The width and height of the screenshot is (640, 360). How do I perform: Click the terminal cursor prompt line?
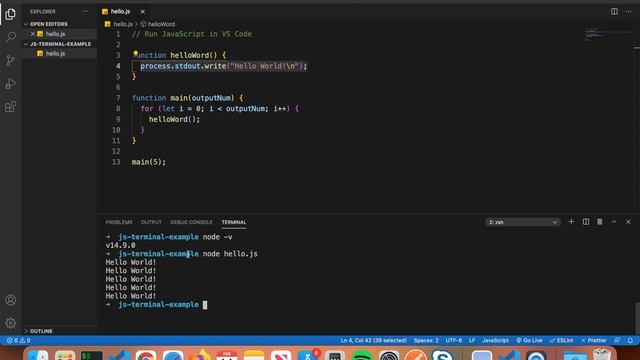tap(157, 304)
